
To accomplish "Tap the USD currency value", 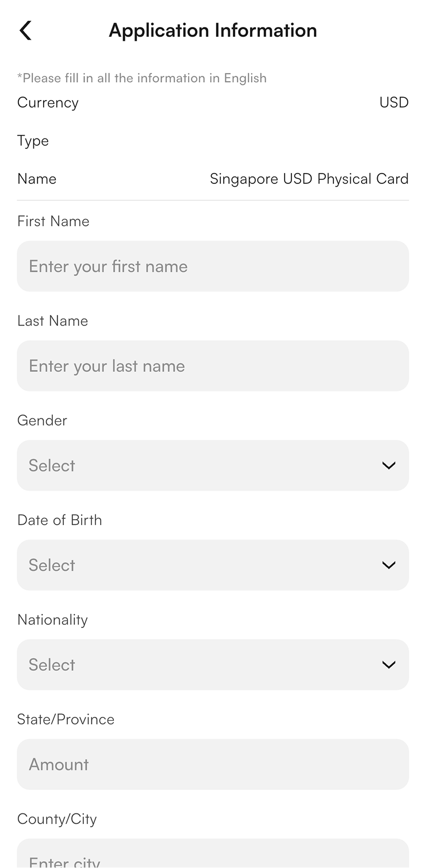I will [x=394, y=102].
